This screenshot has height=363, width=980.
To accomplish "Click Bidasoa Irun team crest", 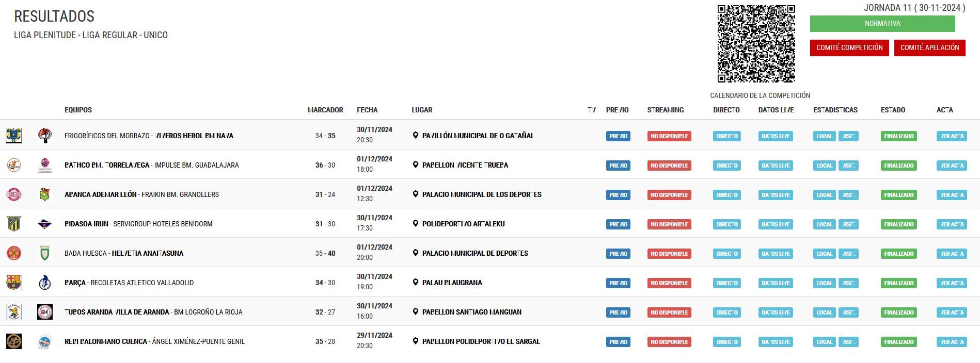I will click(14, 224).
